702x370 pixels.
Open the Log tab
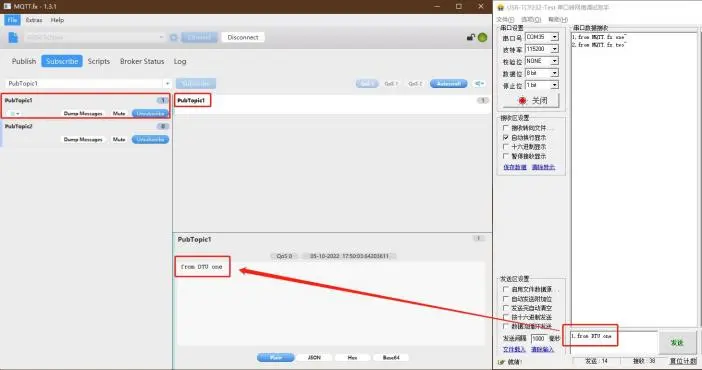pos(180,61)
